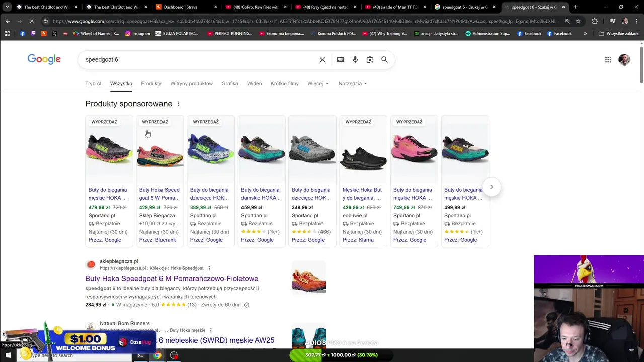
Task: Bookmark this page with the star icon
Action: [x=578, y=21]
